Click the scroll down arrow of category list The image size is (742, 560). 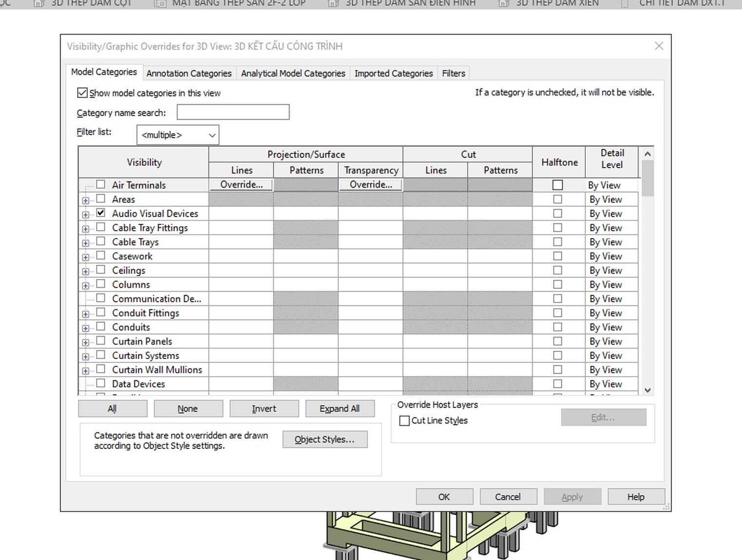647,390
